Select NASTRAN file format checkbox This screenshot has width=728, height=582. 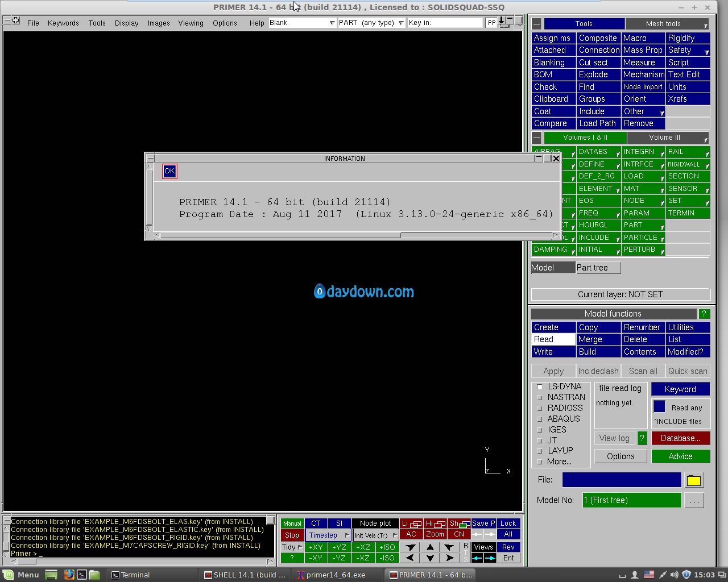coord(540,397)
